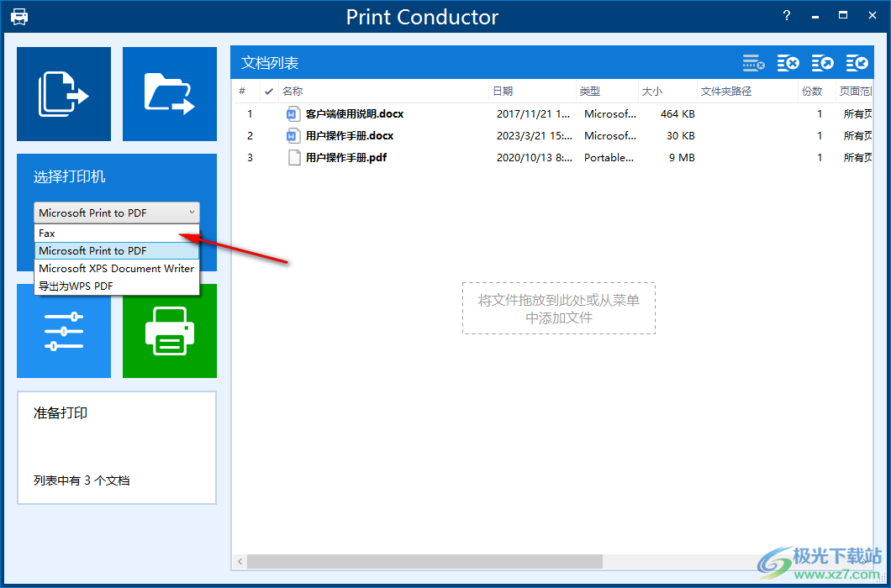Click the fourth list toolbar icon with checkmark
Image resolution: width=891 pixels, height=588 pixels.
[857, 63]
